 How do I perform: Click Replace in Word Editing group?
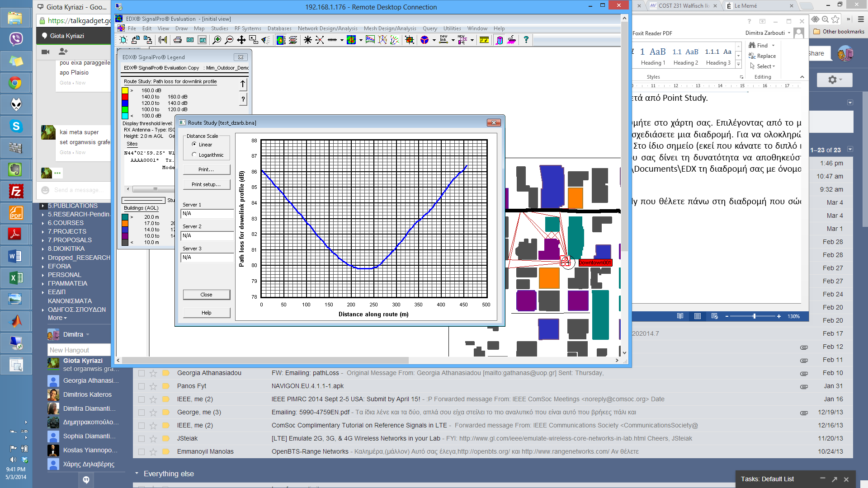762,56
